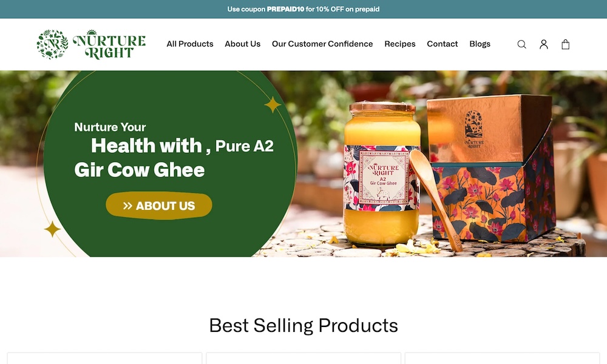Click the double-chevron arrows on About Us button
Image resolution: width=607 pixels, height=364 pixels.
(127, 206)
